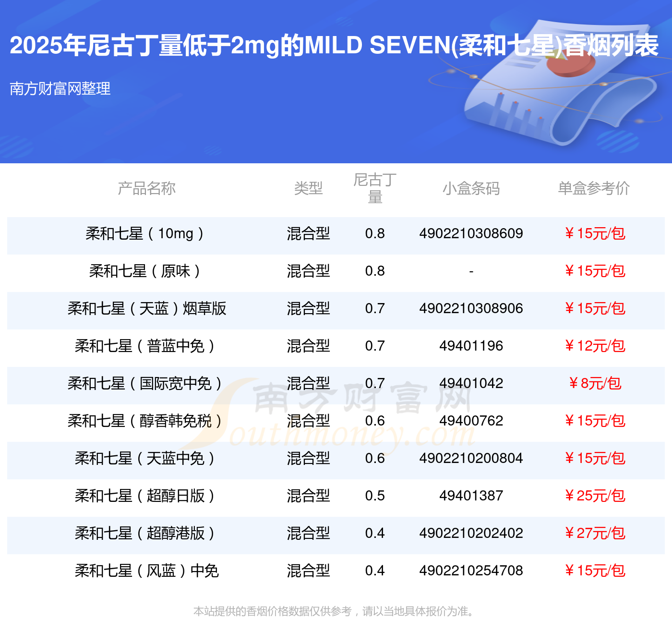
Task: Click nicotine value 0.6 in the 醇香韩免税 row
Action: coord(375,421)
